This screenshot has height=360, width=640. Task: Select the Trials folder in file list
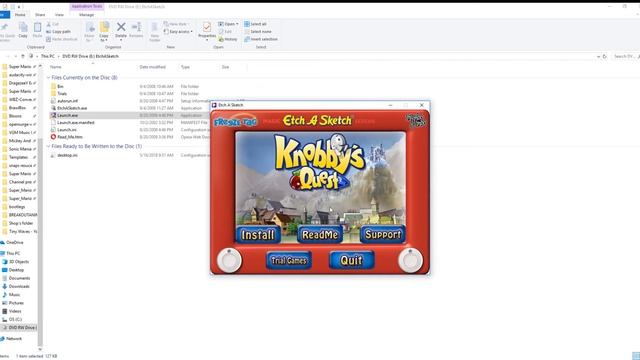[62, 93]
